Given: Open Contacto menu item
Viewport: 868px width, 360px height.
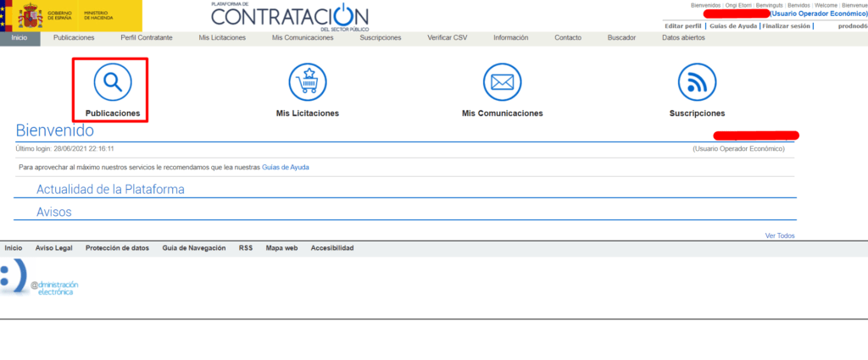Looking at the screenshot, I should click(568, 38).
